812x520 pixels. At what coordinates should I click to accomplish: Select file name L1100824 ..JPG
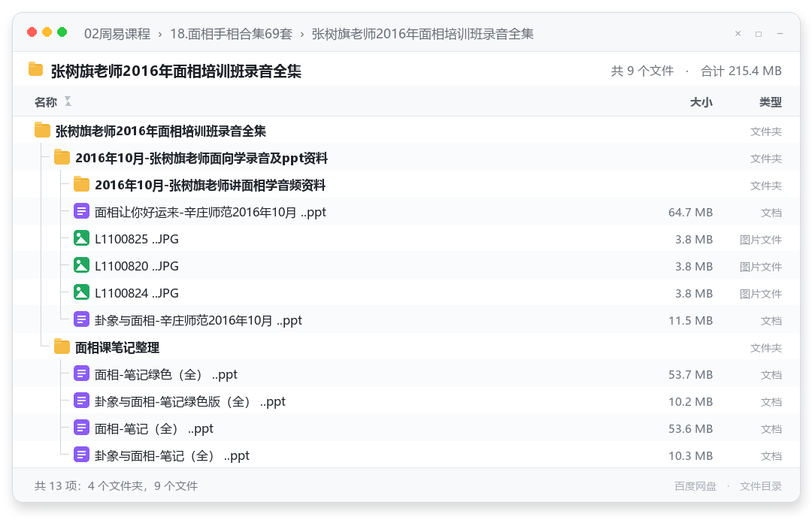click(x=137, y=293)
